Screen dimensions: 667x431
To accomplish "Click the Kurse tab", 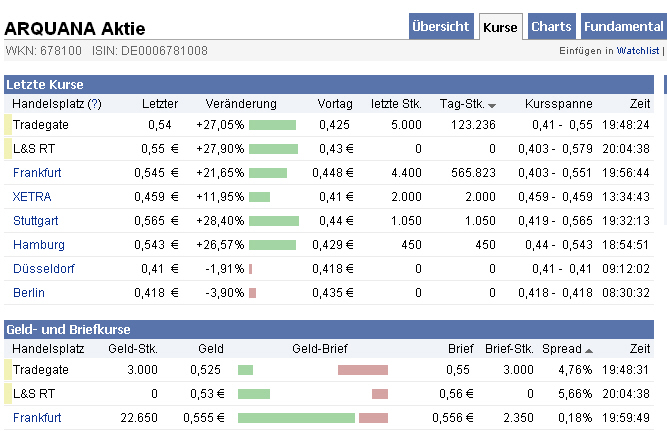I will click(500, 27).
